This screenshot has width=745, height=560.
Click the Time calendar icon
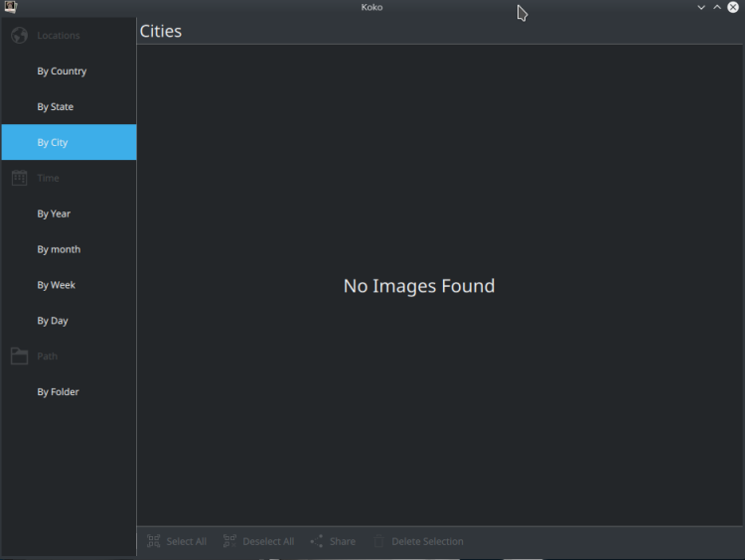coord(20,178)
